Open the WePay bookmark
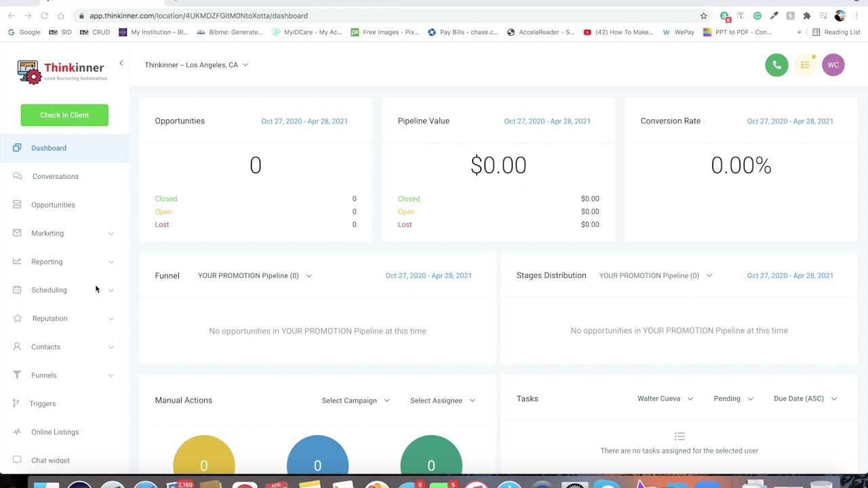This screenshot has width=868, height=488. (678, 32)
